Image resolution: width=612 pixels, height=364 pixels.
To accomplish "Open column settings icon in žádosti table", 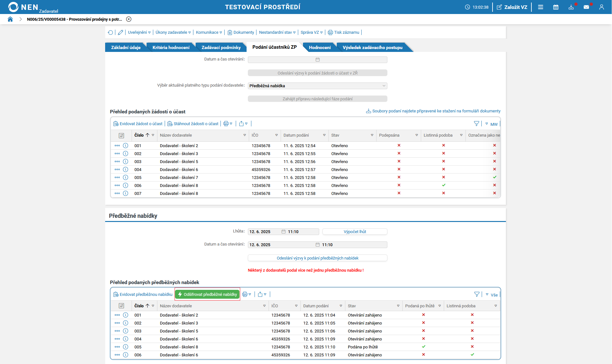I will 121,135.
